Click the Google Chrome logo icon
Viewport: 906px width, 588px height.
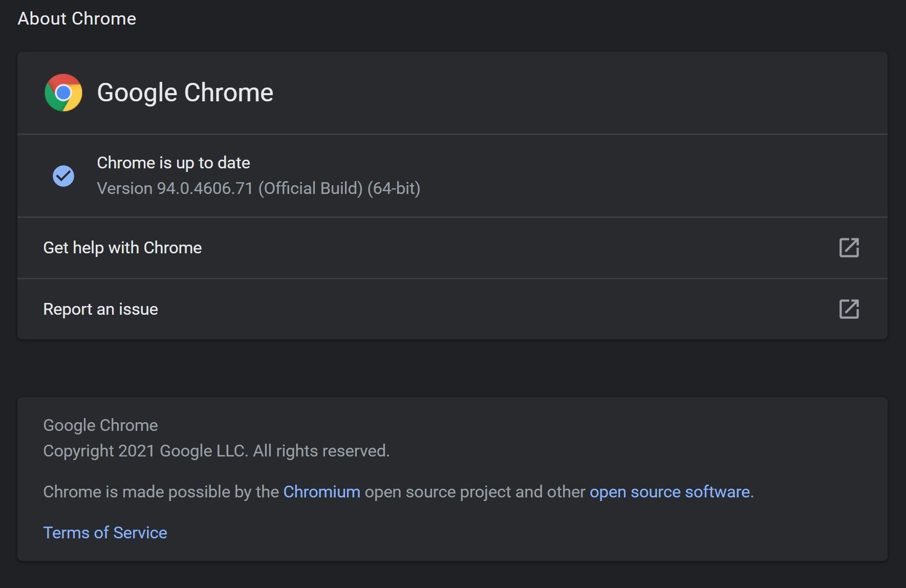63,93
